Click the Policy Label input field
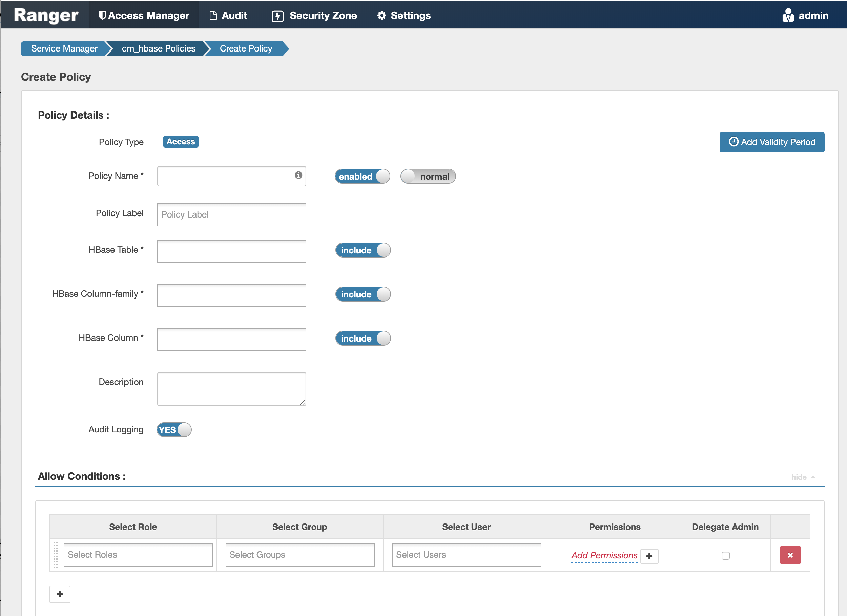The width and height of the screenshot is (847, 616). [232, 214]
